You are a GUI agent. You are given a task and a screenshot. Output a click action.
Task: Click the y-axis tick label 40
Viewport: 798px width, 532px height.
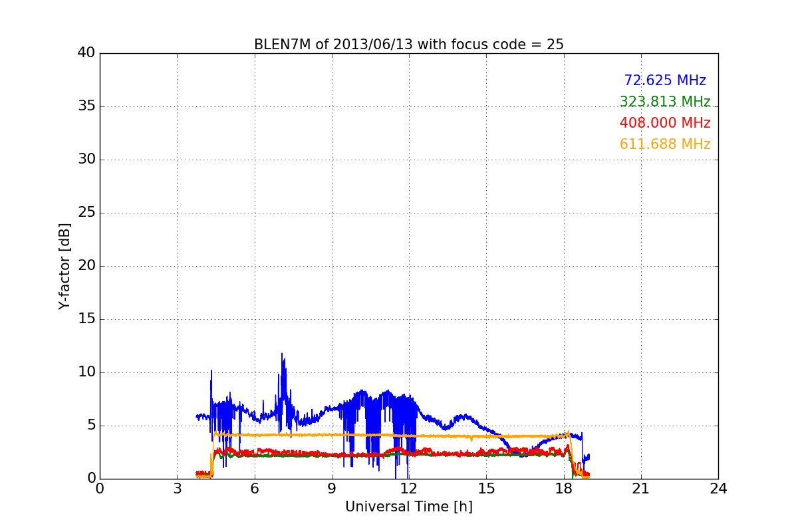click(86, 53)
